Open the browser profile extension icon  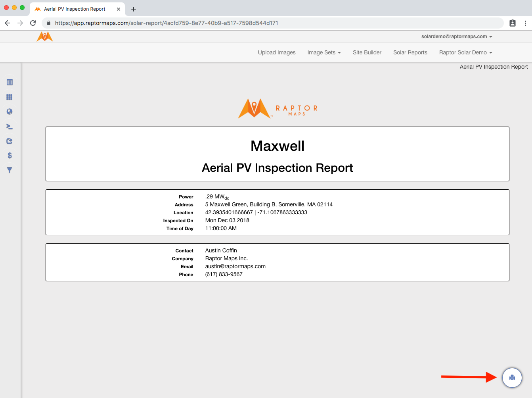click(x=513, y=23)
